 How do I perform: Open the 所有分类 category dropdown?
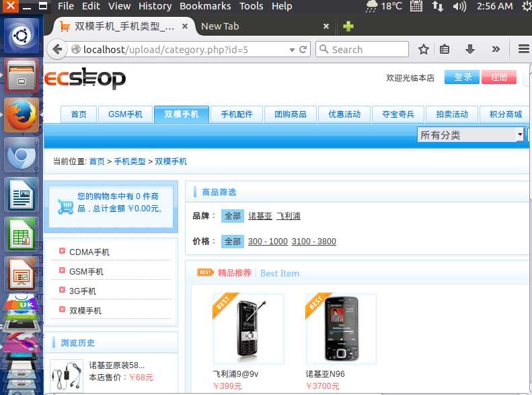[471, 135]
